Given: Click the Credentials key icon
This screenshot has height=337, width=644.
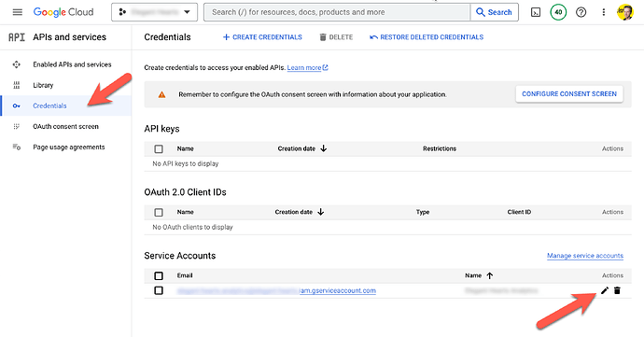Looking at the screenshot, I should (x=17, y=105).
